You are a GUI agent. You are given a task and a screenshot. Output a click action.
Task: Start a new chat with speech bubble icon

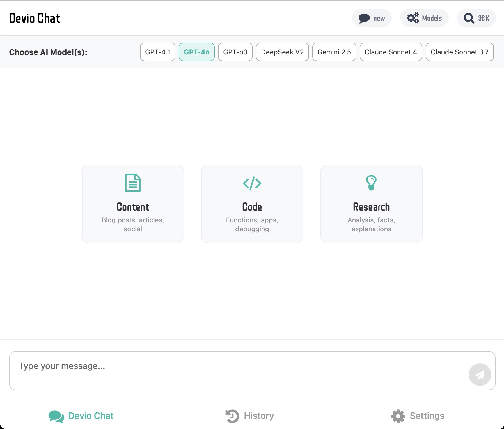pos(364,18)
